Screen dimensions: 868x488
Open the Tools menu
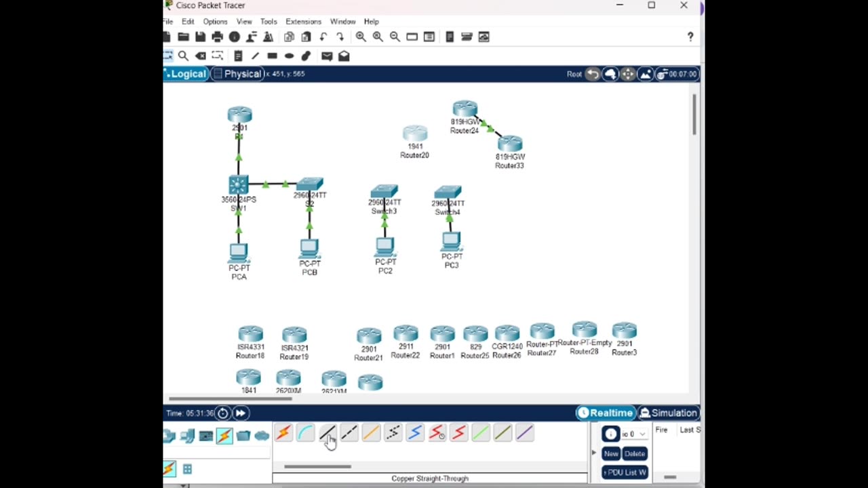click(269, 22)
